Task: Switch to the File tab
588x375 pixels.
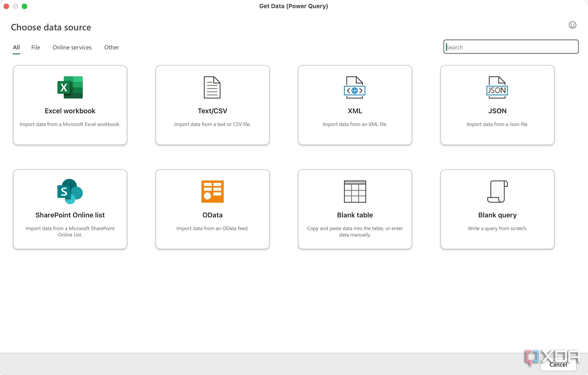Action: click(x=36, y=47)
